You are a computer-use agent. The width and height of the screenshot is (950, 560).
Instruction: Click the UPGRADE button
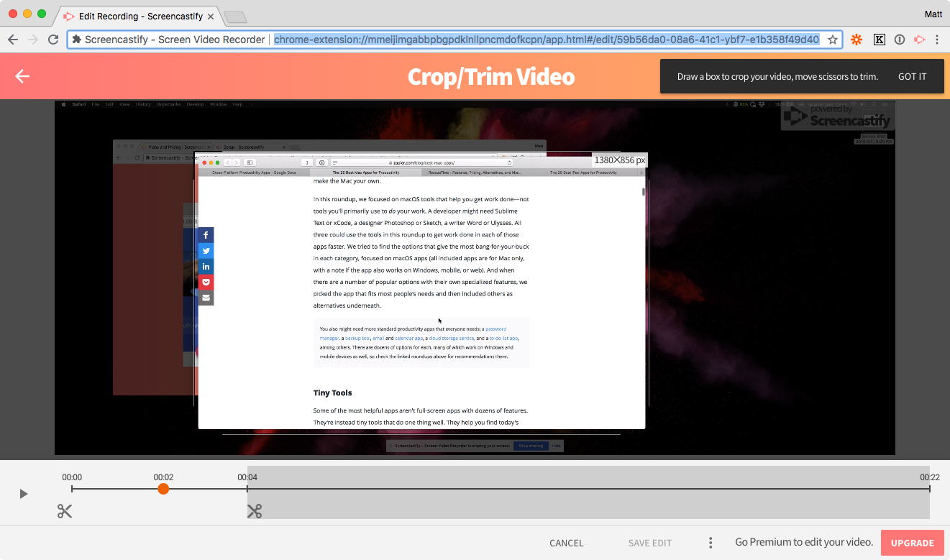(x=912, y=543)
